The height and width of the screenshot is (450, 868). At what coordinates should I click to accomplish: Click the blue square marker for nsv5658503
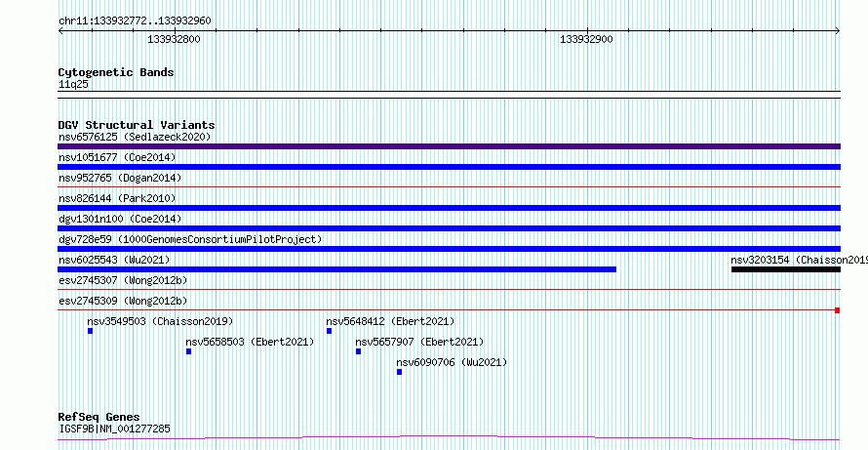tap(189, 351)
